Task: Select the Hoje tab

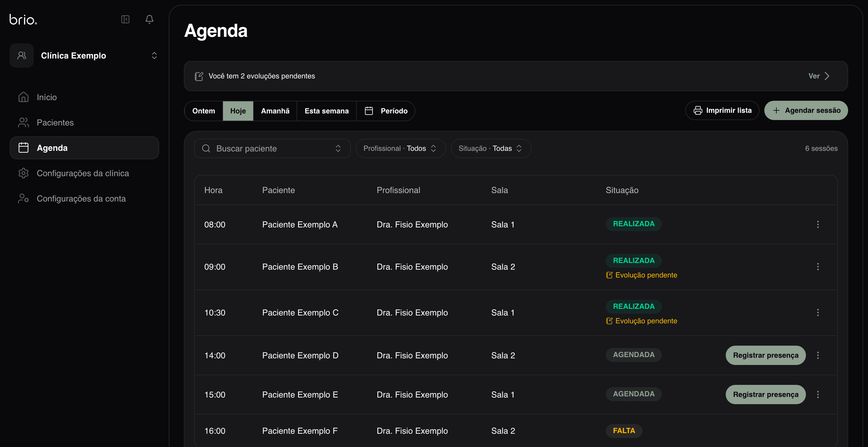Action: point(238,111)
